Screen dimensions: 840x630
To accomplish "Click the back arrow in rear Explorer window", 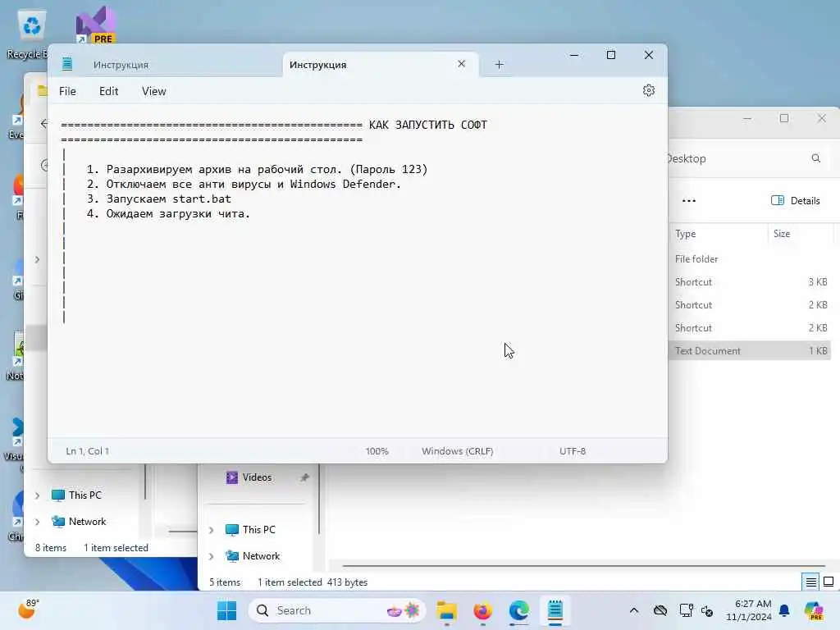I will coord(44,124).
